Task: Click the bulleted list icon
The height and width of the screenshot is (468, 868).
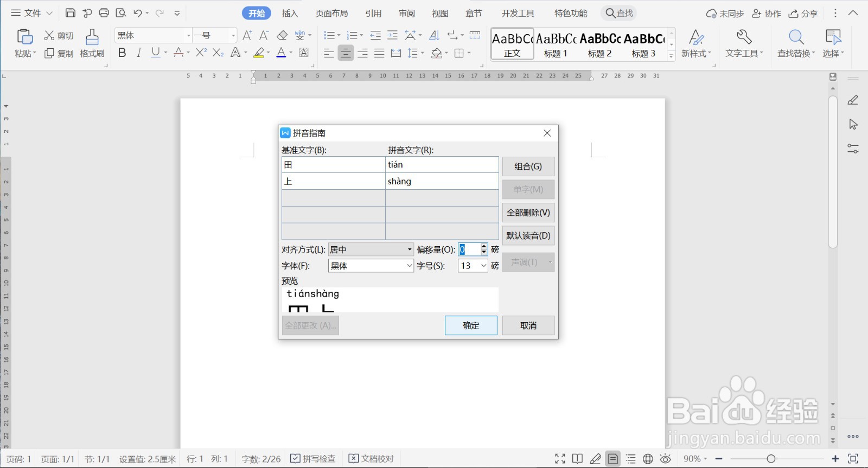Action: (329, 36)
